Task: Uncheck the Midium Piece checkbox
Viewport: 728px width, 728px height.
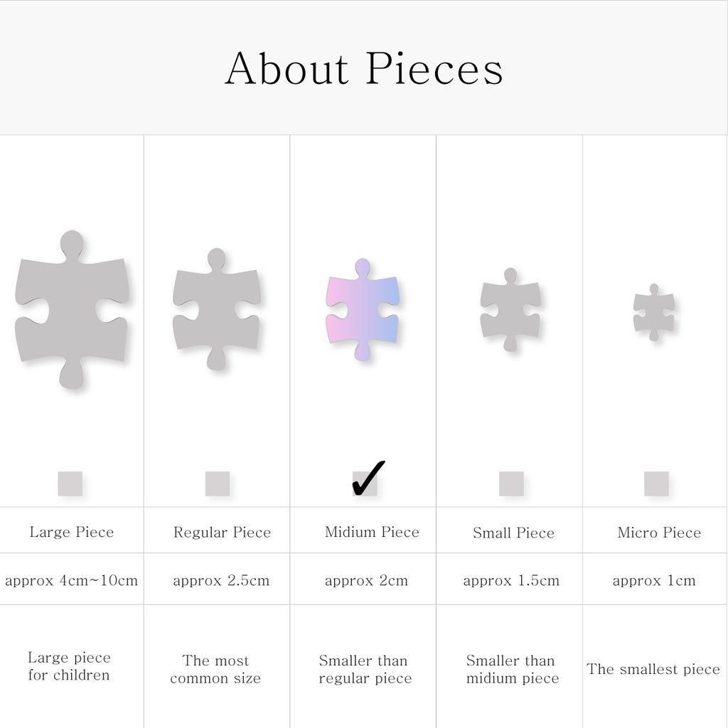Action: pyautogui.click(x=365, y=483)
